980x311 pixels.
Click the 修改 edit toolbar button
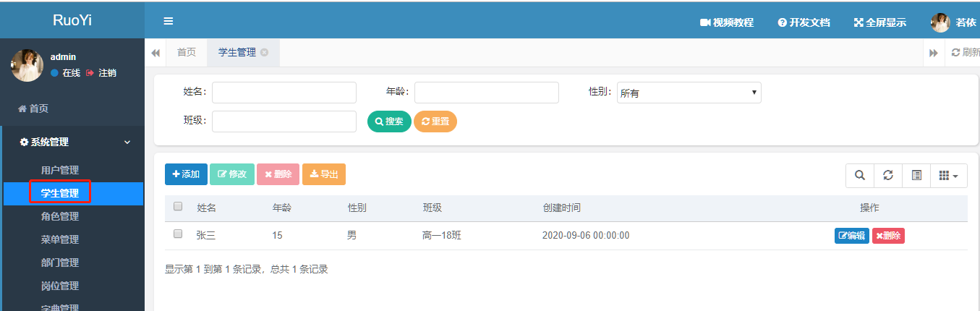[231, 174]
